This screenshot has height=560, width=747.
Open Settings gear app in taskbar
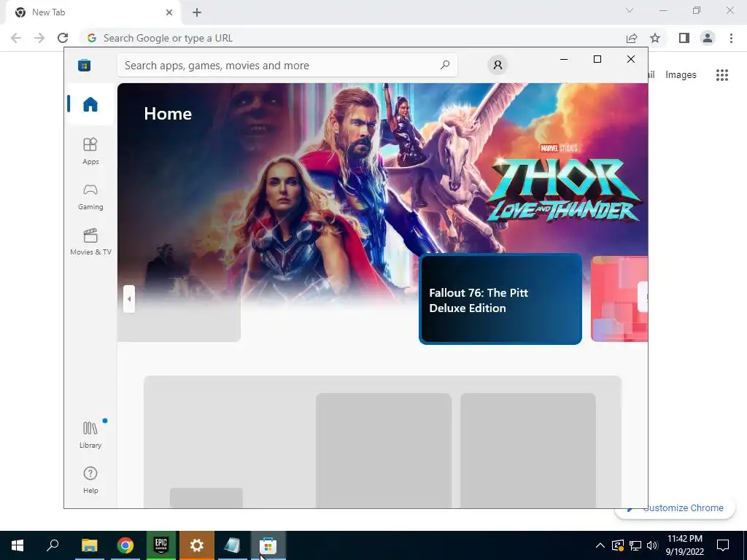click(x=197, y=545)
